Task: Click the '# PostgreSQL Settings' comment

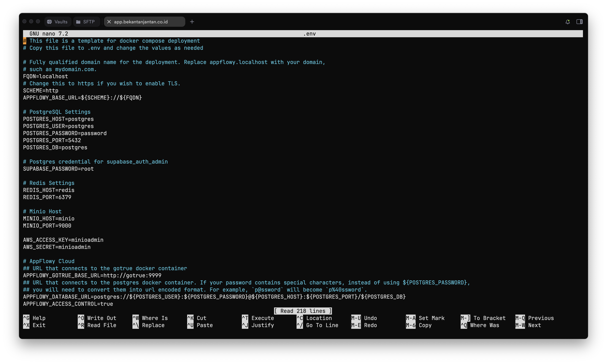Action: click(57, 112)
